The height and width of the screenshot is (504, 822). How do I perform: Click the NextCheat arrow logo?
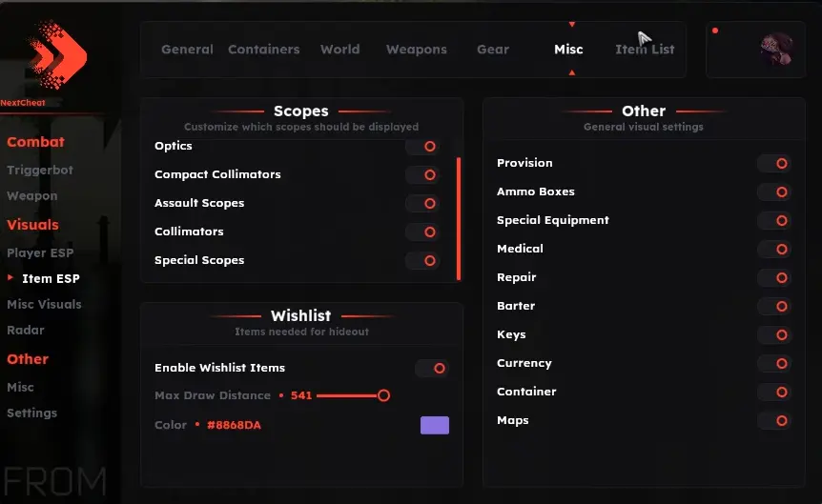pyautogui.click(x=57, y=54)
